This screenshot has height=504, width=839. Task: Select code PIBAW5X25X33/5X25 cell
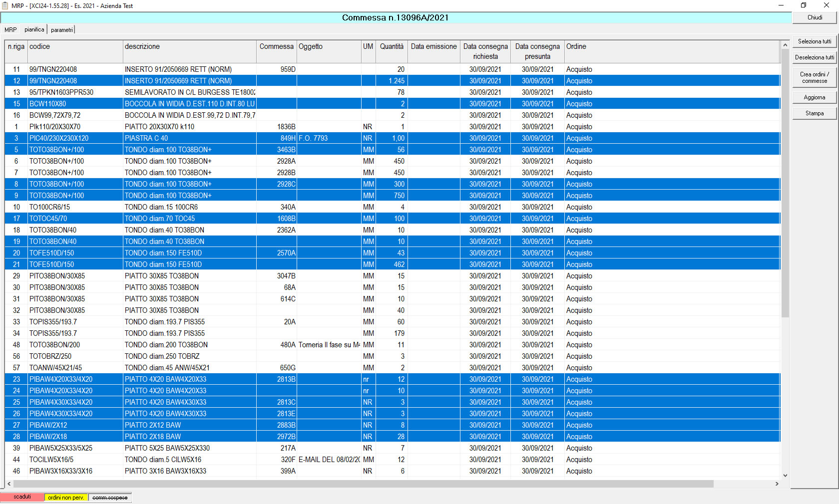[75, 448]
